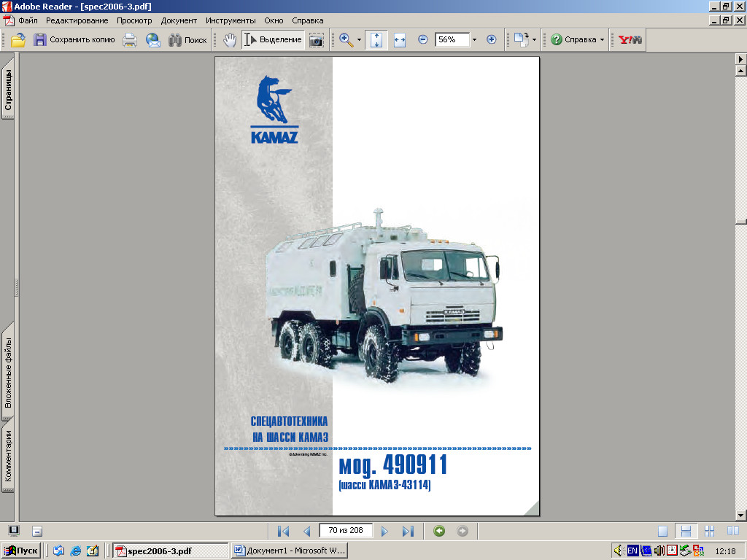Expand the zoom tool dropdown arrow
The width and height of the screenshot is (747, 560).
click(x=359, y=40)
